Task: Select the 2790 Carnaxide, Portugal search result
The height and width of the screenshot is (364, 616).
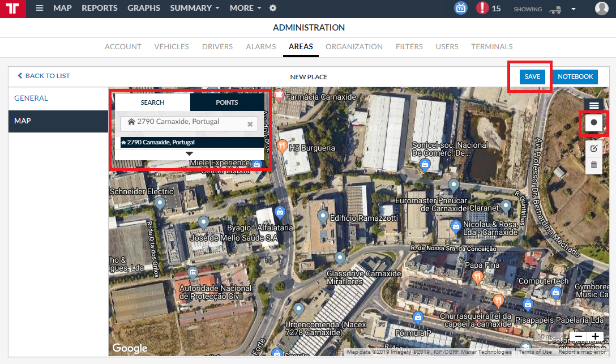Action: 192,142
